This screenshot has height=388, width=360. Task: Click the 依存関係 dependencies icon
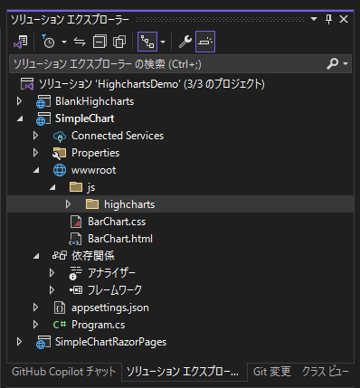click(59, 256)
